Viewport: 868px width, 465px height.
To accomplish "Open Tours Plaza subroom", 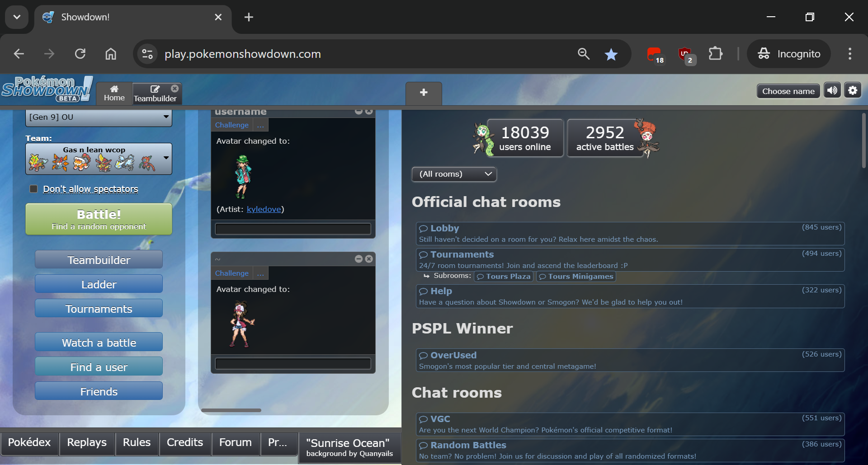I will 504,277.
